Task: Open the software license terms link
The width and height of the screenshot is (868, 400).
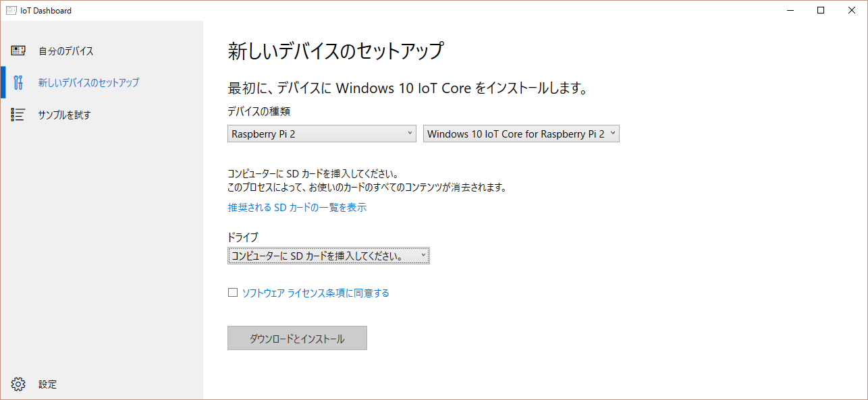Action: [315, 293]
